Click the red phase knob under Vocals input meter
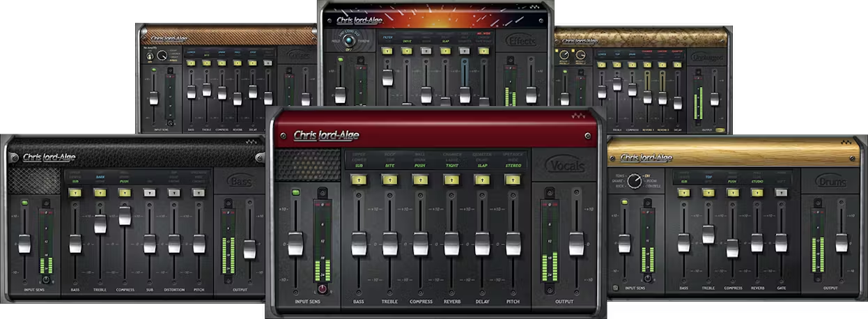 pyautogui.click(x=323, y=288)
